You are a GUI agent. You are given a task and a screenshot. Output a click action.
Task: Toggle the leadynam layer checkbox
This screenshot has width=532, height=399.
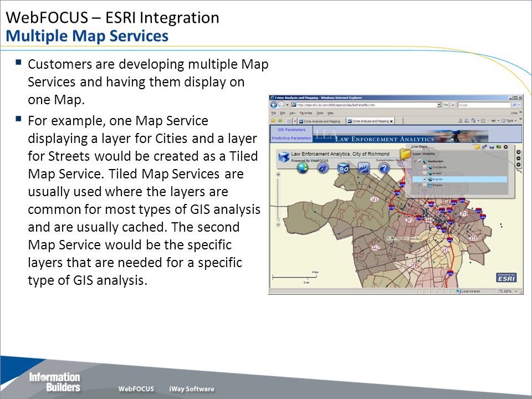420,161
